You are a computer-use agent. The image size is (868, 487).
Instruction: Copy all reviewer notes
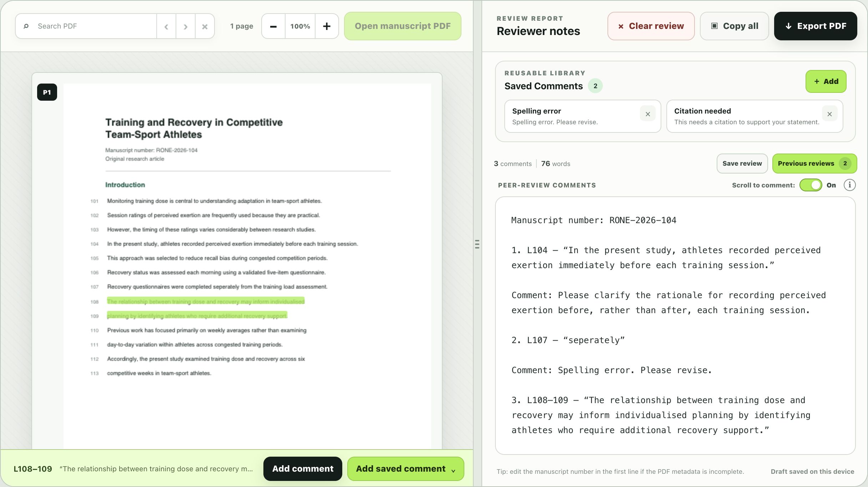(735, 26)
